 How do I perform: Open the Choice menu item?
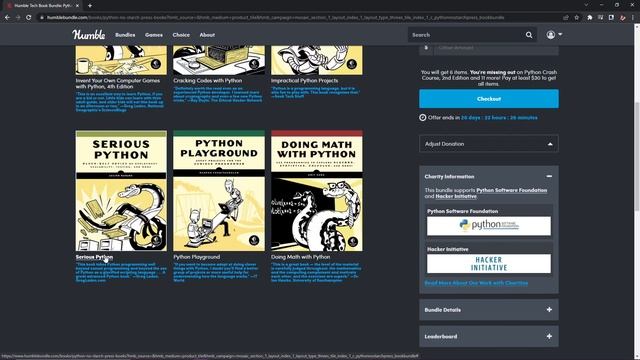tap(181, 35)
